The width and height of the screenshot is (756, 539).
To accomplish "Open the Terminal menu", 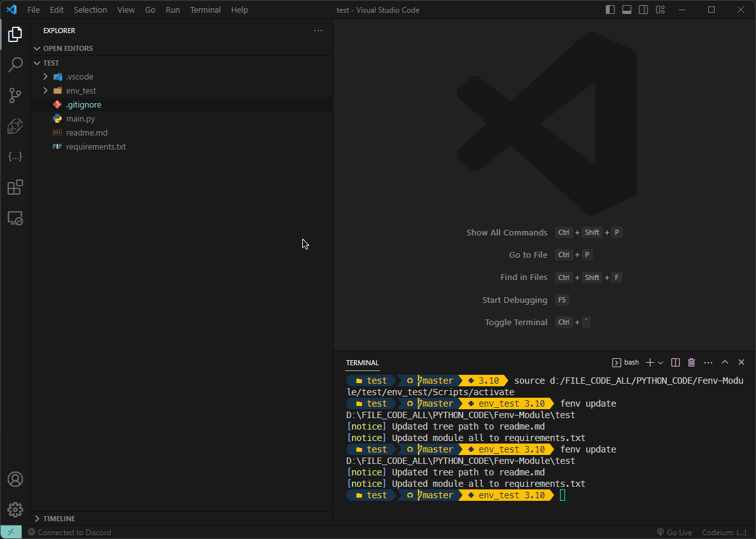I will 206,10.
